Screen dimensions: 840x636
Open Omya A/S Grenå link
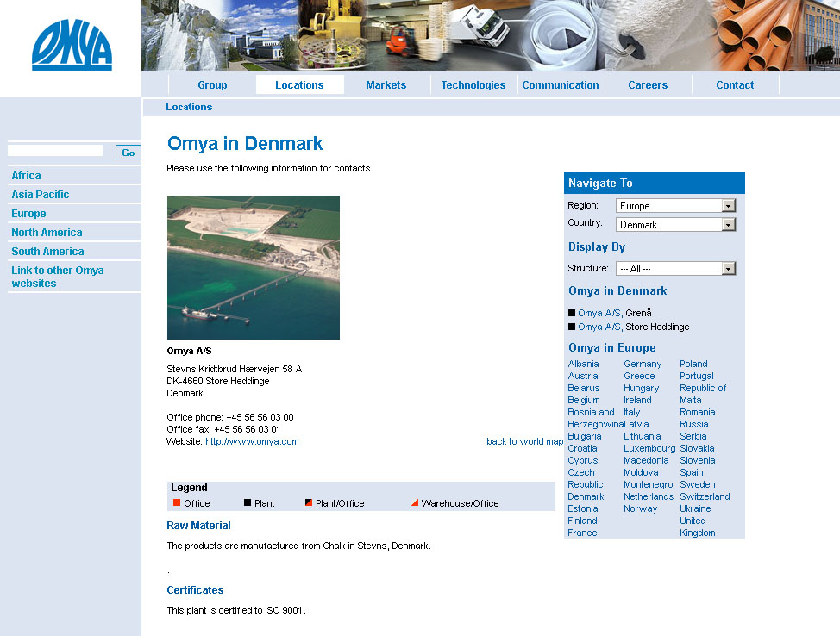(x=600, y=313)
